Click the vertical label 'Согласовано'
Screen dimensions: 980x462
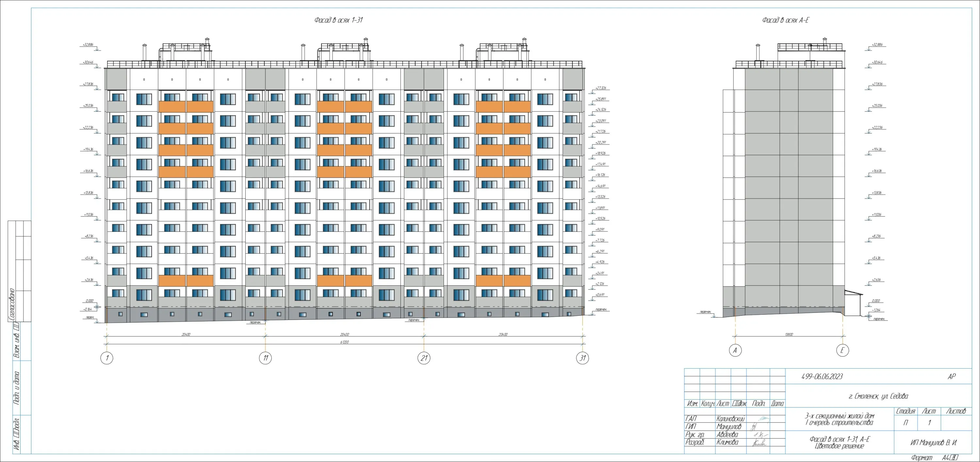pos(11,304)
